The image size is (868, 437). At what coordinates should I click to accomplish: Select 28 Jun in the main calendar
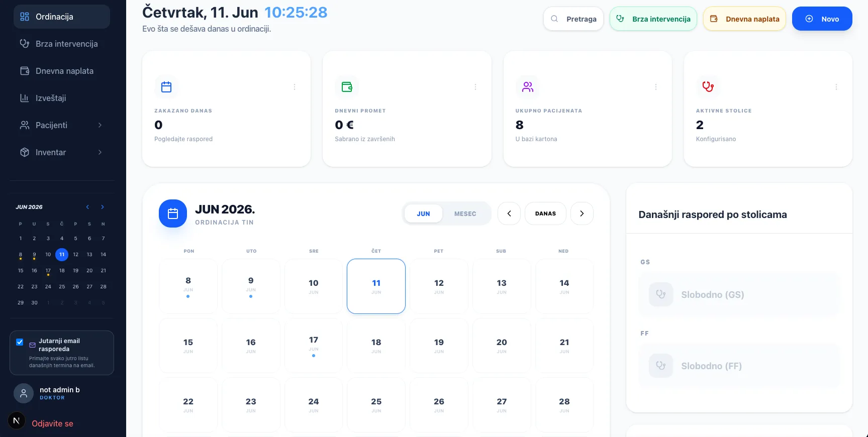[564, 405]
